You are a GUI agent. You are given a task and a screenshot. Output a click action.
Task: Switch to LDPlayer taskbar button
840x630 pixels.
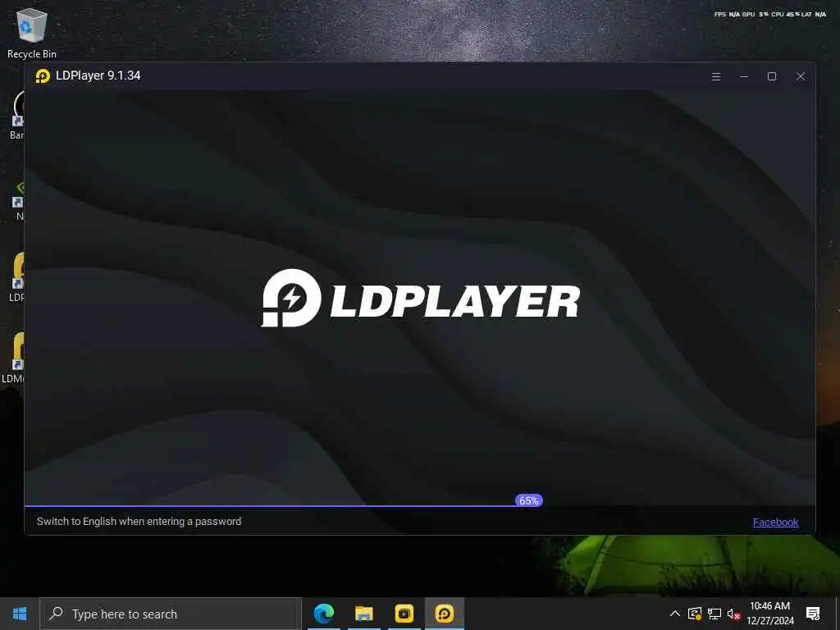(444, 614)
